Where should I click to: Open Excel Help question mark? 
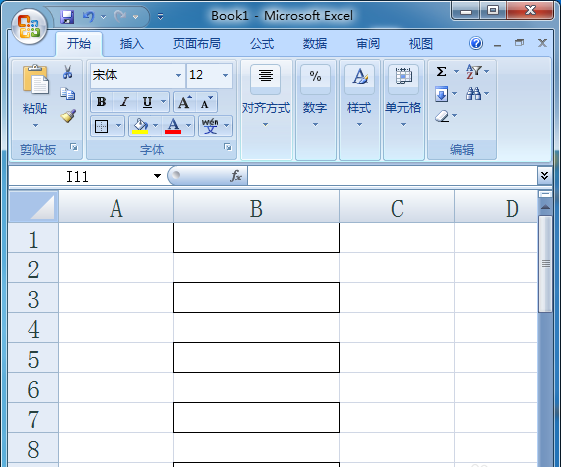click(x=476, y=43)
